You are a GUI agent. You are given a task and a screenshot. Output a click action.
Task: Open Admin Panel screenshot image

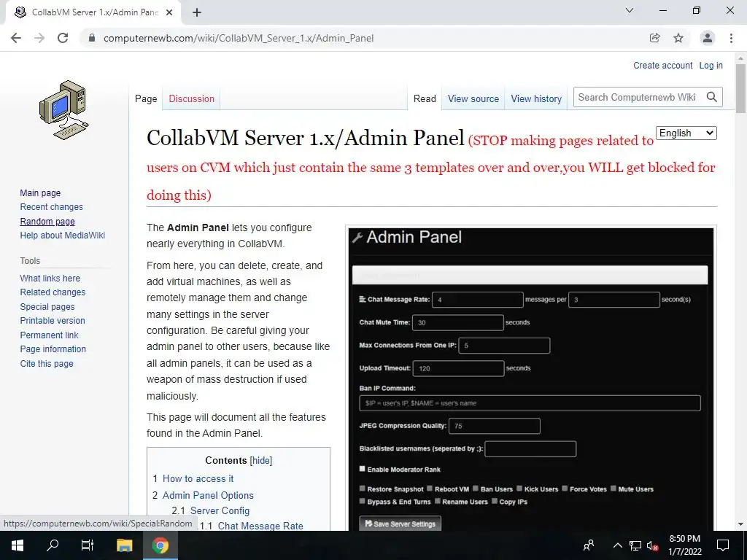(531, 379)
